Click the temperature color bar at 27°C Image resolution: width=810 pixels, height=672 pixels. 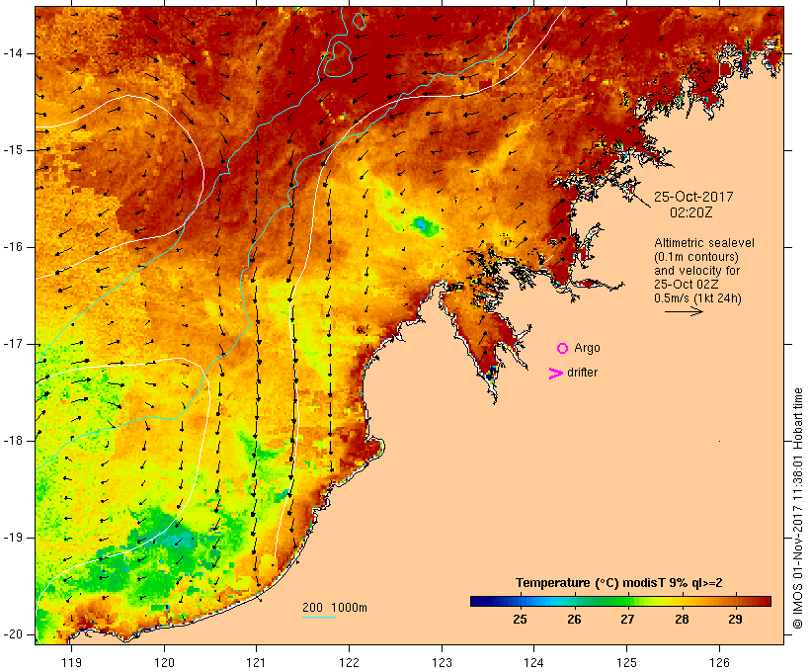coord(627,601)
